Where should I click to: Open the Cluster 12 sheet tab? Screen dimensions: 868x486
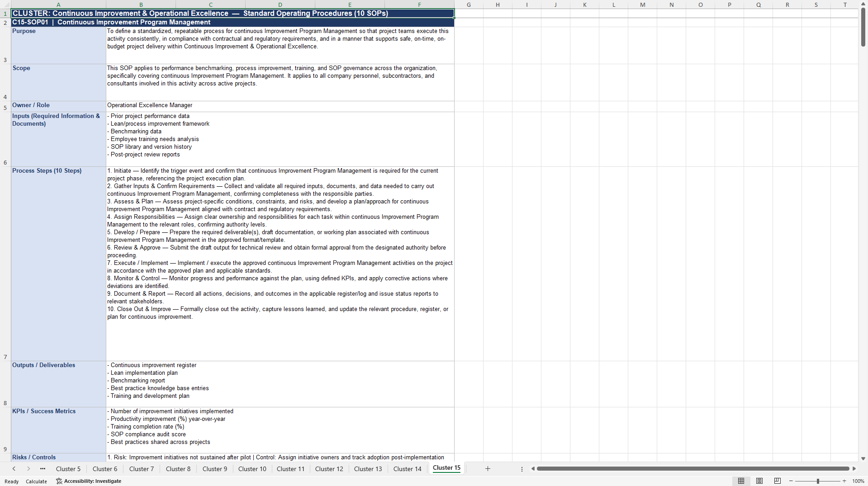329,469
